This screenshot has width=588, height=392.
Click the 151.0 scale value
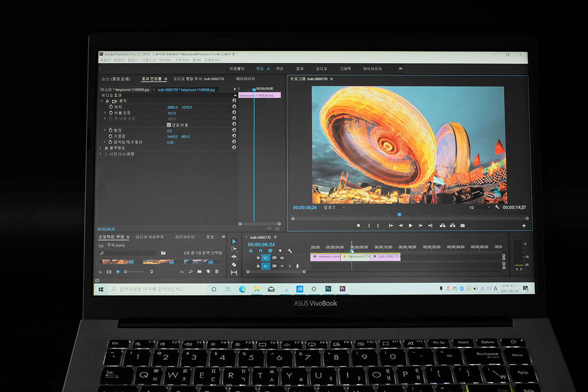(x=171, y=113)
